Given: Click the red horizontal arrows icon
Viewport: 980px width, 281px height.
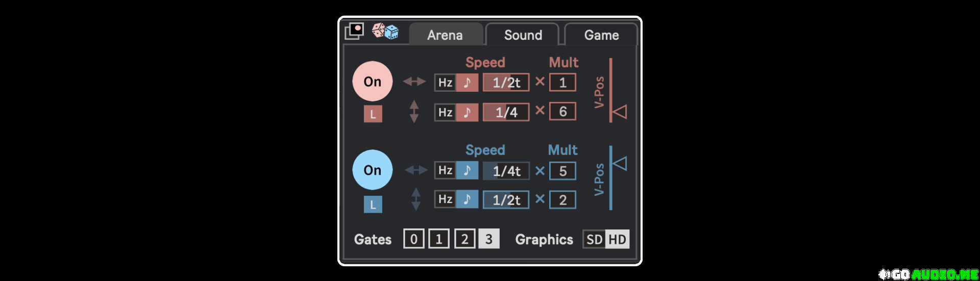Looking at the screenshot, I should click(x=414, y=82).
